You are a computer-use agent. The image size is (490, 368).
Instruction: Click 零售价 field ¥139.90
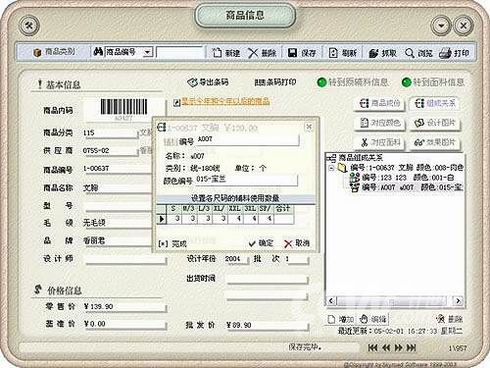pyautogui.click(x=125, y=307)
